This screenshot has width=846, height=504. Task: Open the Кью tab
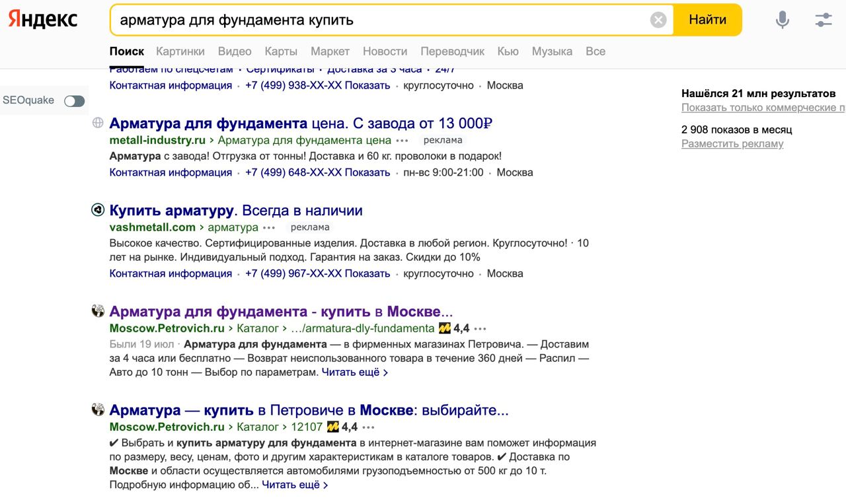point(508,51)
